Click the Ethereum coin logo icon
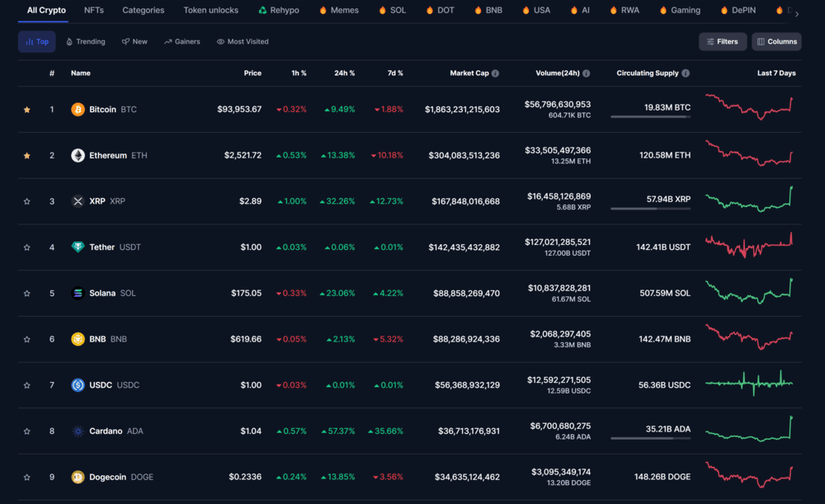The height and width of the screenshot is (504, 825). [78, 155]
